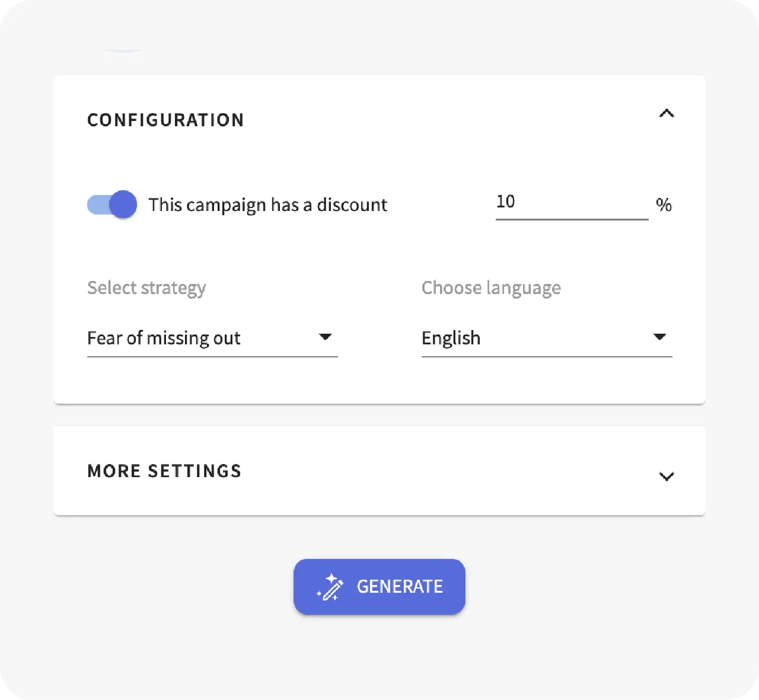Click the 'This campaign has a discount' label
The height and width of the screenshot is (700, 759).
267,205
